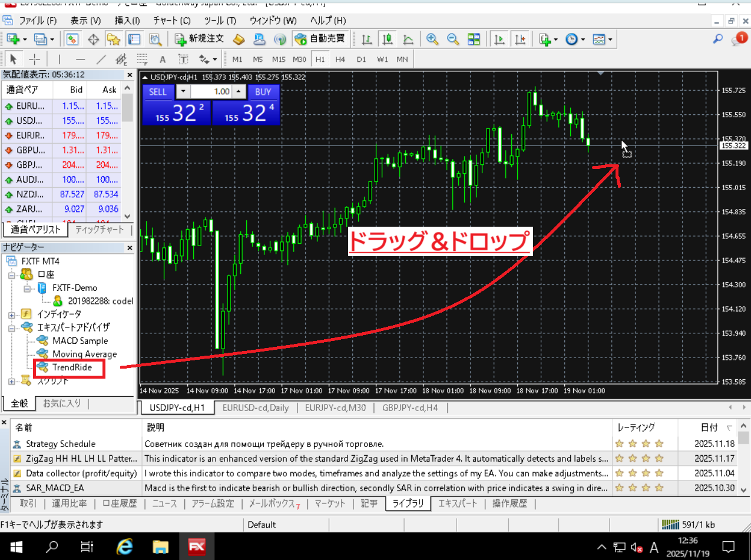Click the lot volume input field
The height and width of the screenshot is (560, 751).
[x=211, y=92]
